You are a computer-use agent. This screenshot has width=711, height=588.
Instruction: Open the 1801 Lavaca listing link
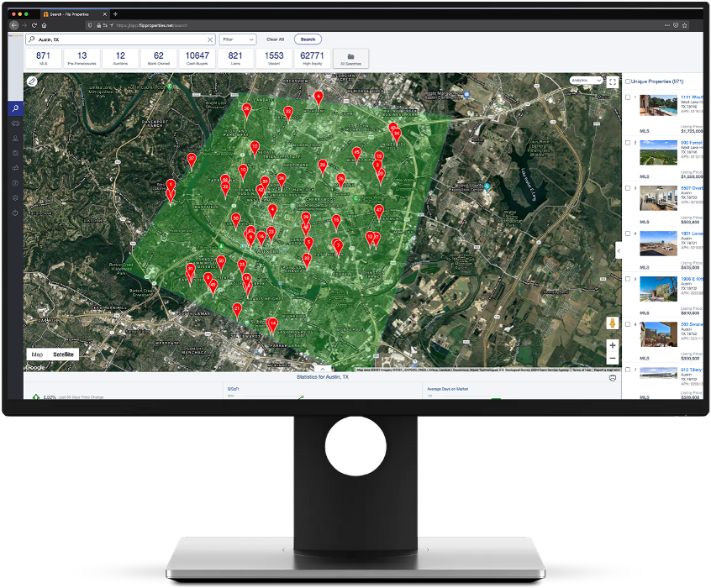pyautogui.click(x=692, y=234)
